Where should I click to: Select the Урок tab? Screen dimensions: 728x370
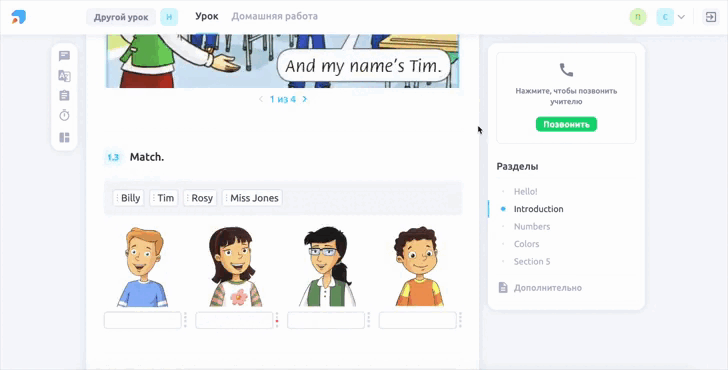[207, 17]
